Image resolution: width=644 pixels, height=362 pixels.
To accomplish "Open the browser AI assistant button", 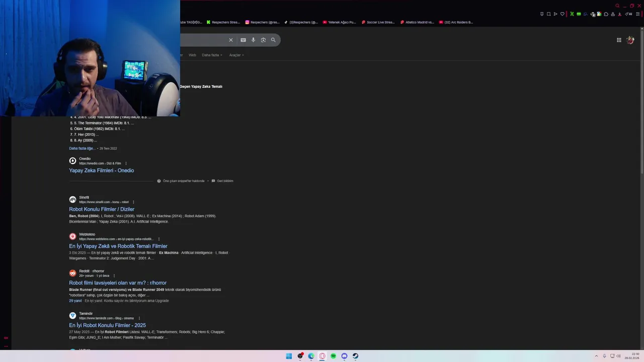I will (x=629, y=14).
